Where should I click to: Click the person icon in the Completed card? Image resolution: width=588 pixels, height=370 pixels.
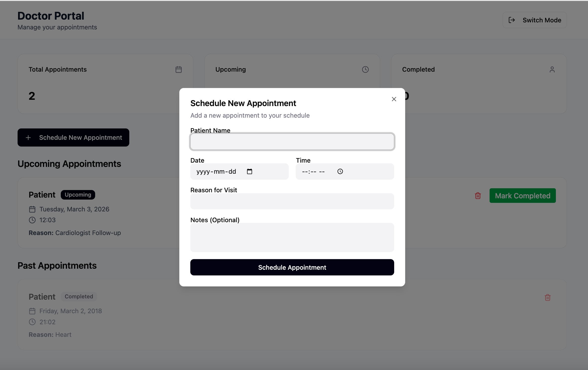pos(552,69)
